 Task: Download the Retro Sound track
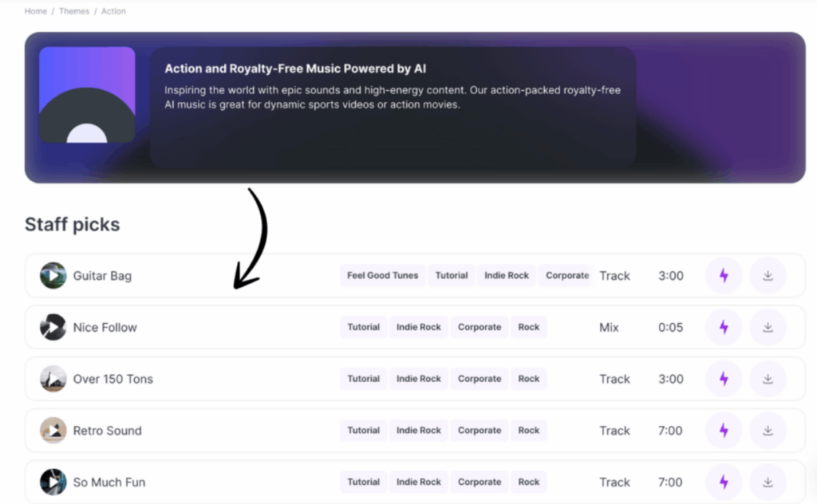[x=768, y=431]
